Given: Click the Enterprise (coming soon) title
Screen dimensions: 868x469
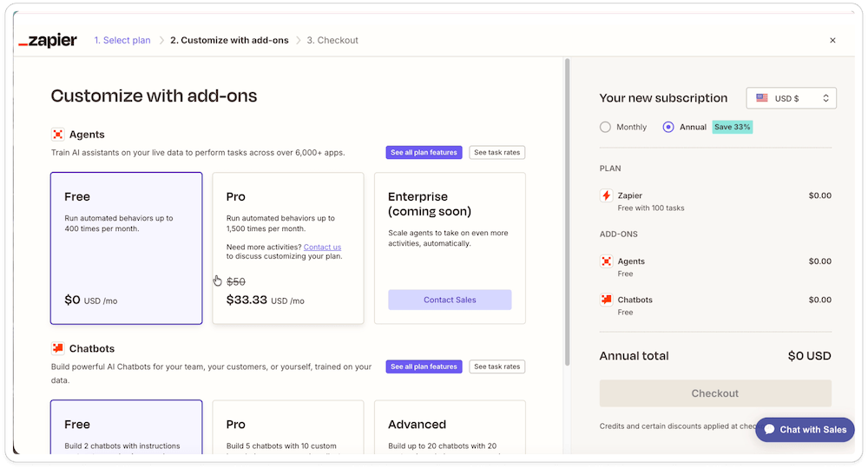Looking at the screenshot, I should 430,204.
